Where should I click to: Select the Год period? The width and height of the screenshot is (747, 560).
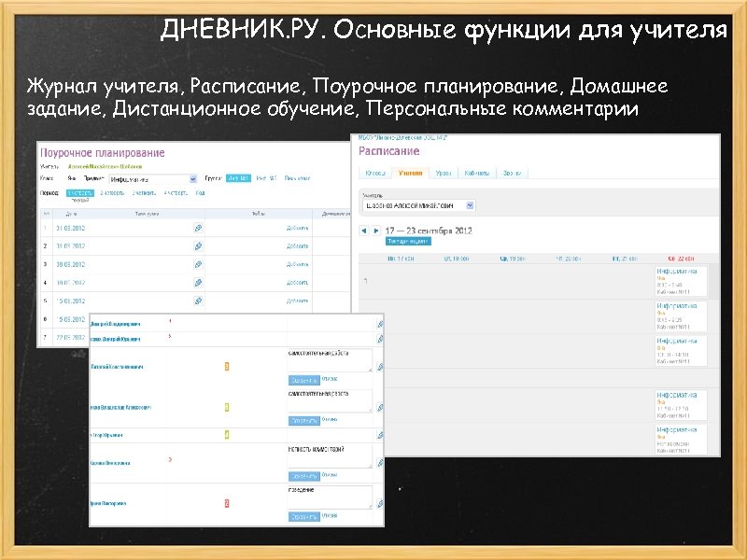click(x=200, y=193)
